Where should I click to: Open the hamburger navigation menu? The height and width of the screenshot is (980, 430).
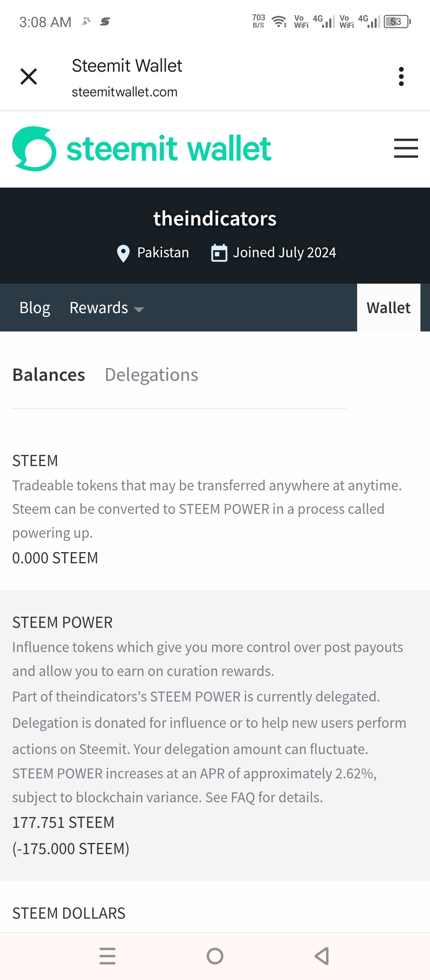pos(406,148)
